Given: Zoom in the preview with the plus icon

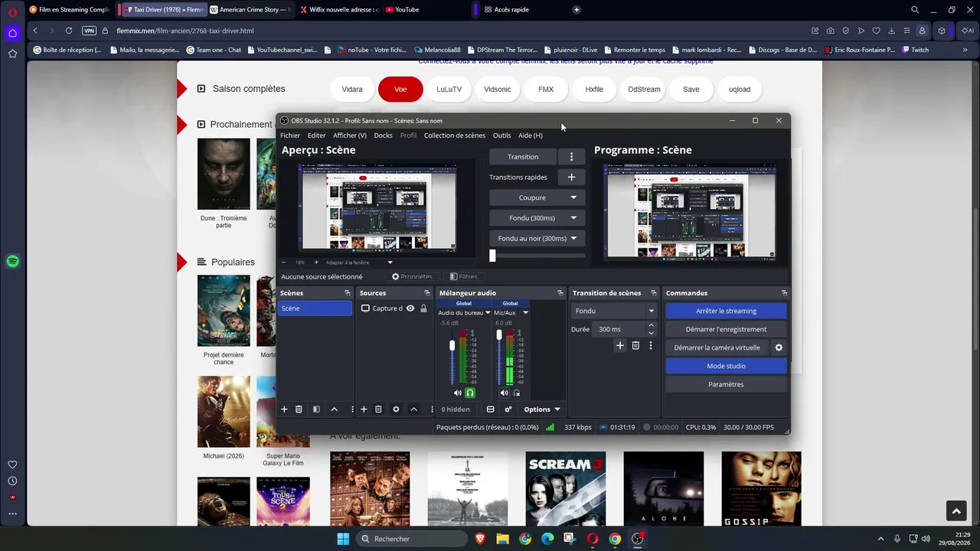Looking at the screenshot, I should pyautogui.click(x=315, y=262).
